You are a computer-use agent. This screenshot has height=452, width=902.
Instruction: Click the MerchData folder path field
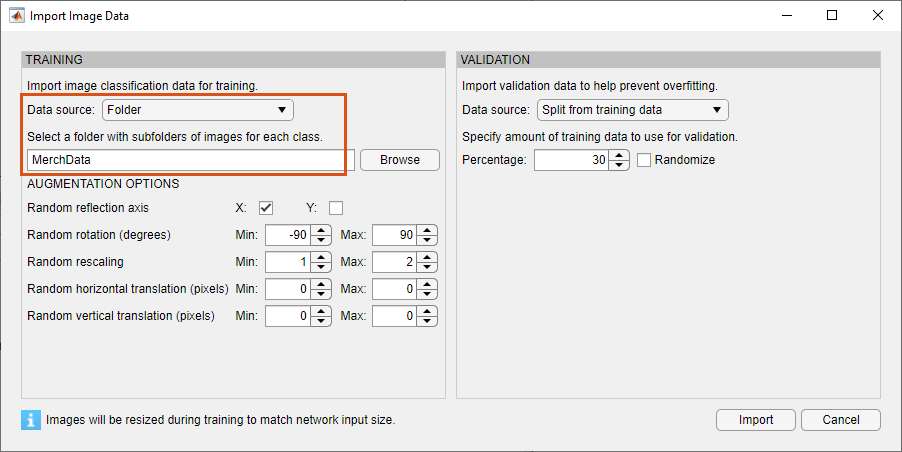point(186,160)
